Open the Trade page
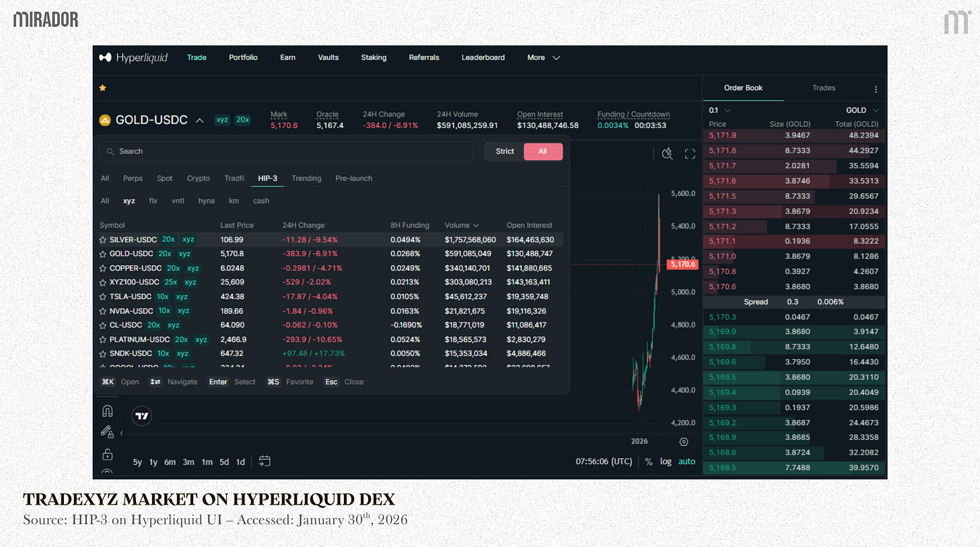Screen dimensions: 980x547 [x=197, y=58]
